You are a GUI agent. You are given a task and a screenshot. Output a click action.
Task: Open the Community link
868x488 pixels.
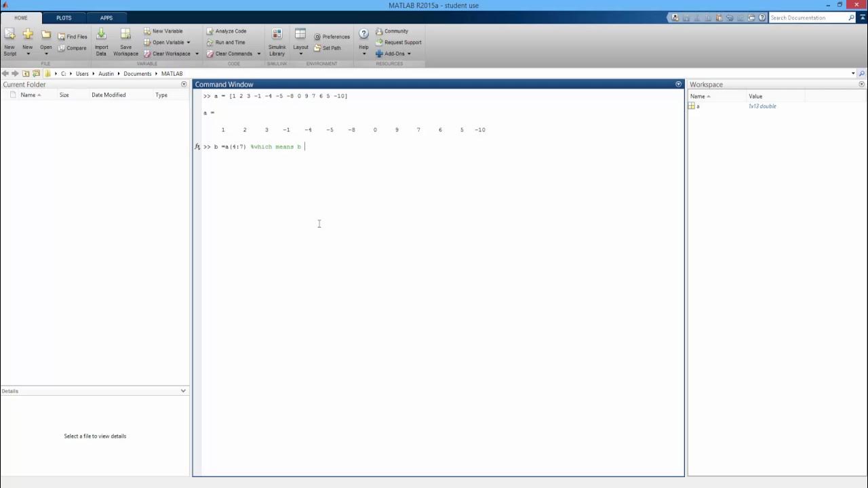392,31
